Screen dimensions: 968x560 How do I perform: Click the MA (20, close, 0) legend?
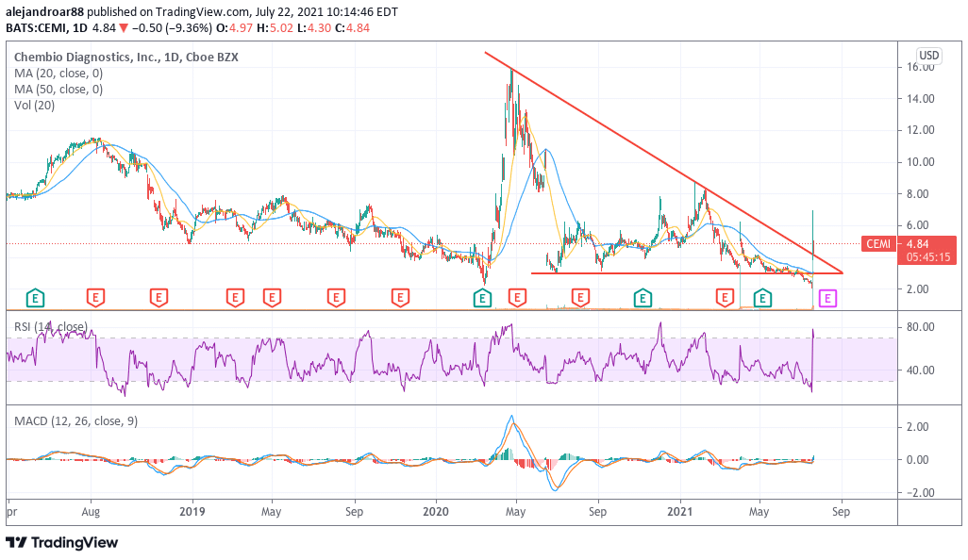pyautogui.click(x=58, y=74)
